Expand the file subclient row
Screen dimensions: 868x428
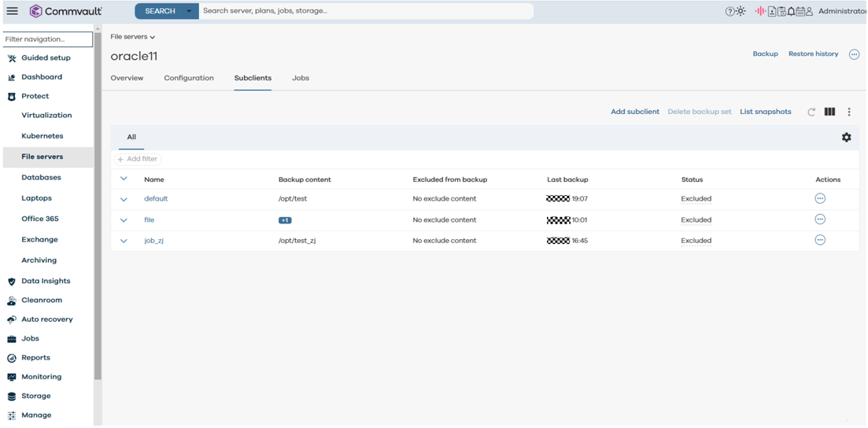[x=124, y=220]
